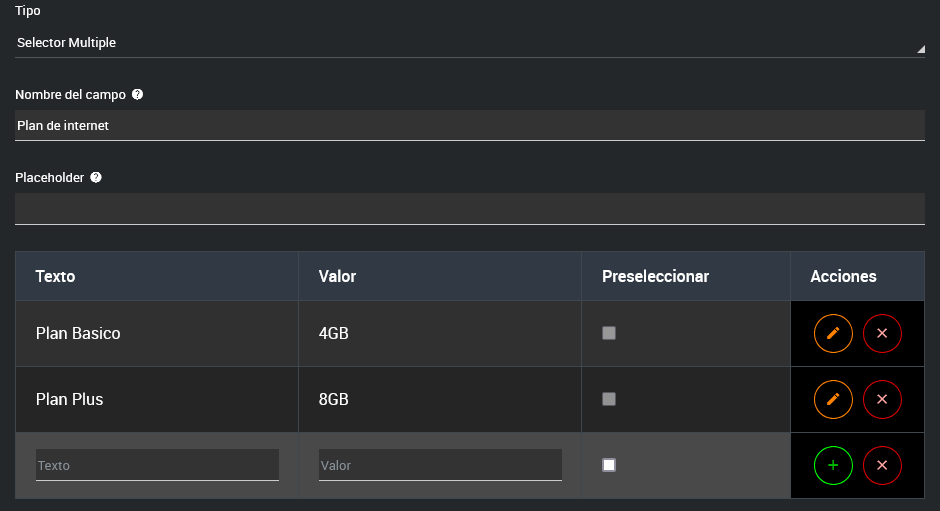Click the Texto column header
This screenshot has width=940, height=511.
(55, 276)
